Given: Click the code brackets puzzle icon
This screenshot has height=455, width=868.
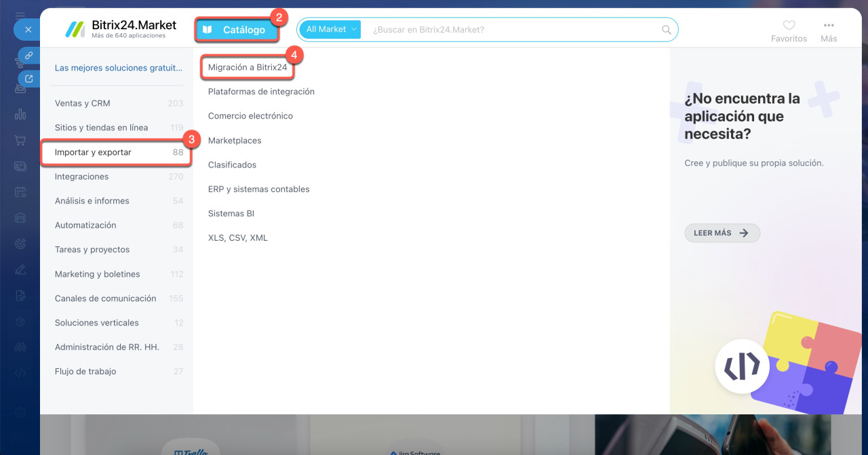Looking at the screenshot, I should point(742,367).
